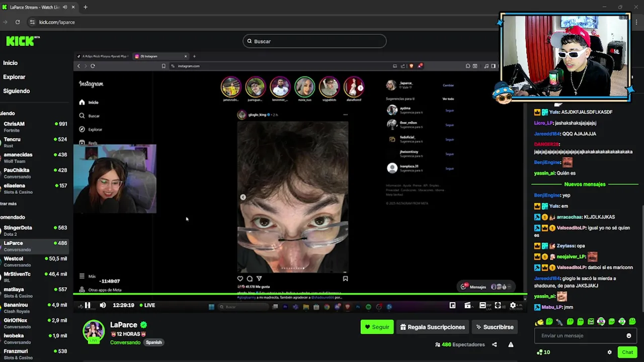Open the emoji picker in chat input
The width and height of the screenshot is (644, 362).
click(628, 336)
